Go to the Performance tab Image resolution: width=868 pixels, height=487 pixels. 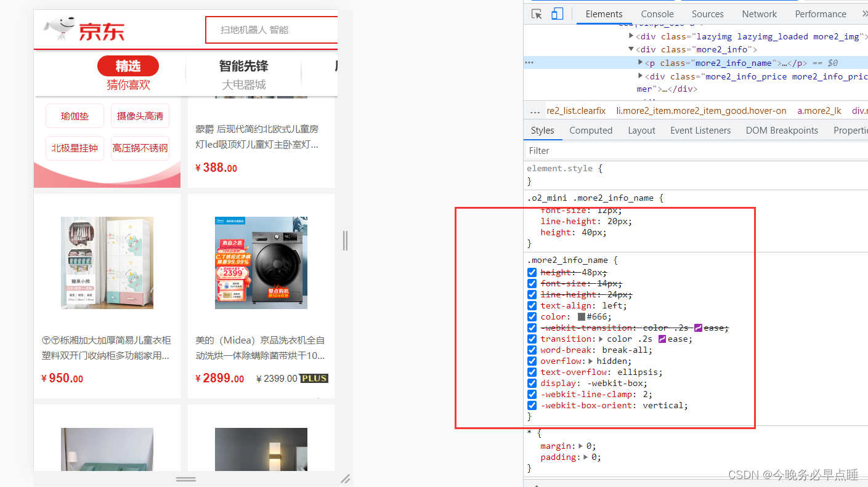tap(821, 14)
